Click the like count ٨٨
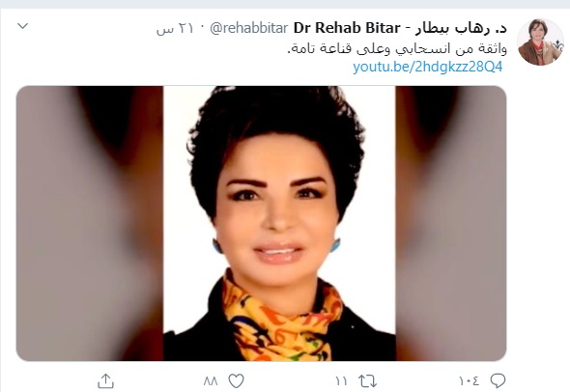The image size is (570, 392). [211, 381]
